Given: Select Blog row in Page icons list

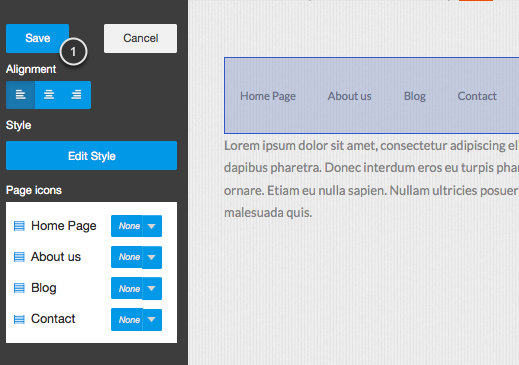Looking at the screenshot, I should pyautogui.click(x=88, y=288).
